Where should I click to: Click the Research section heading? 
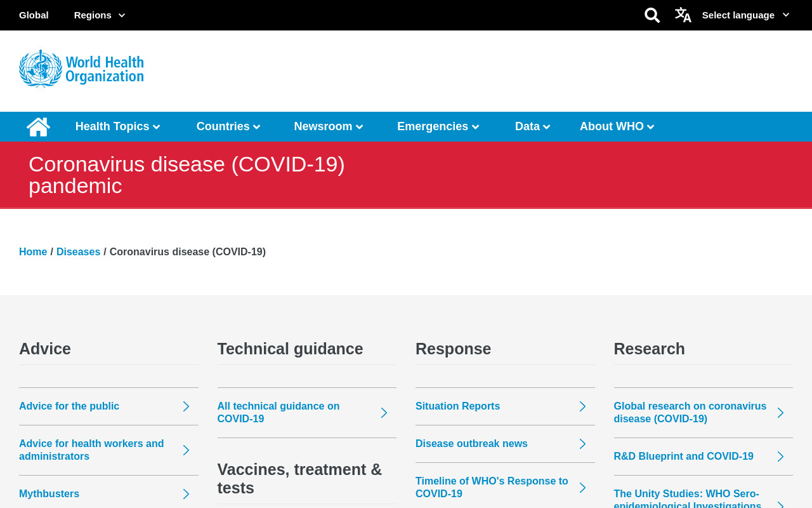(650, 349)
